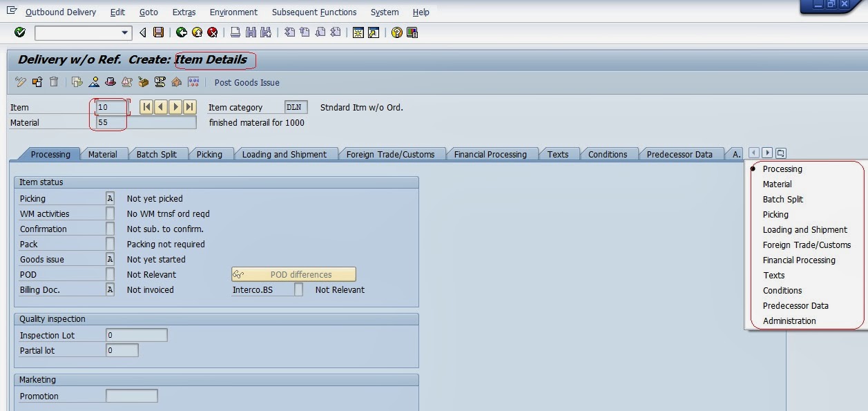Click the green Back arrow icon

[182, 32]
